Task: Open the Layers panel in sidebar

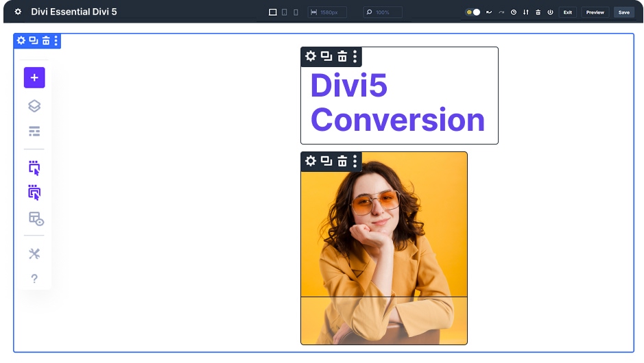Action: 34,105
